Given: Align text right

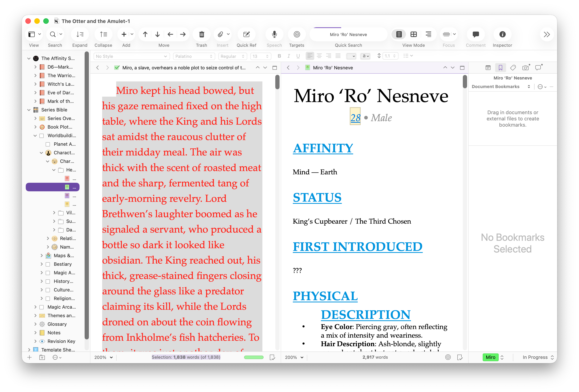Looking at the screenshot, I should click(x=329, y=56).
